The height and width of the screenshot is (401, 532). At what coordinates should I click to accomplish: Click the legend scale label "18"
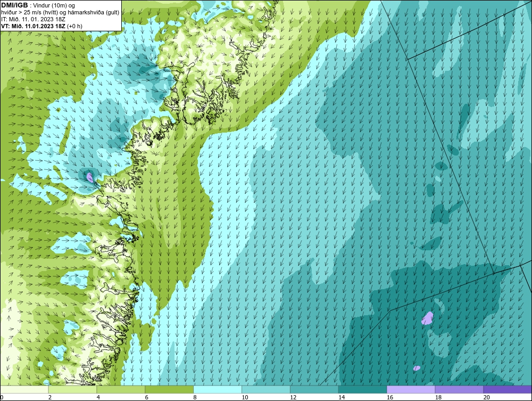pos(438,397)
